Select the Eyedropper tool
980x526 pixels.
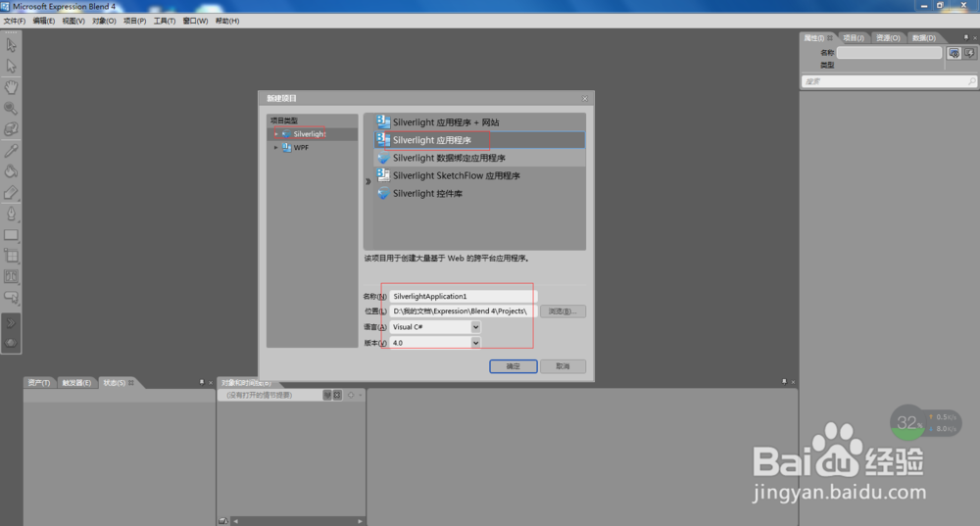pos(11,151)
